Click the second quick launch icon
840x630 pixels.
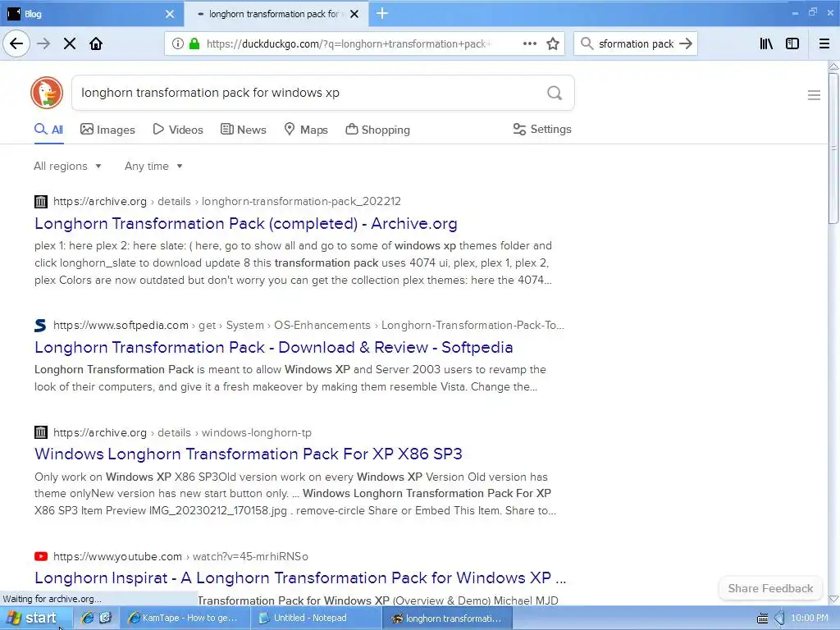tap(105, 619)
